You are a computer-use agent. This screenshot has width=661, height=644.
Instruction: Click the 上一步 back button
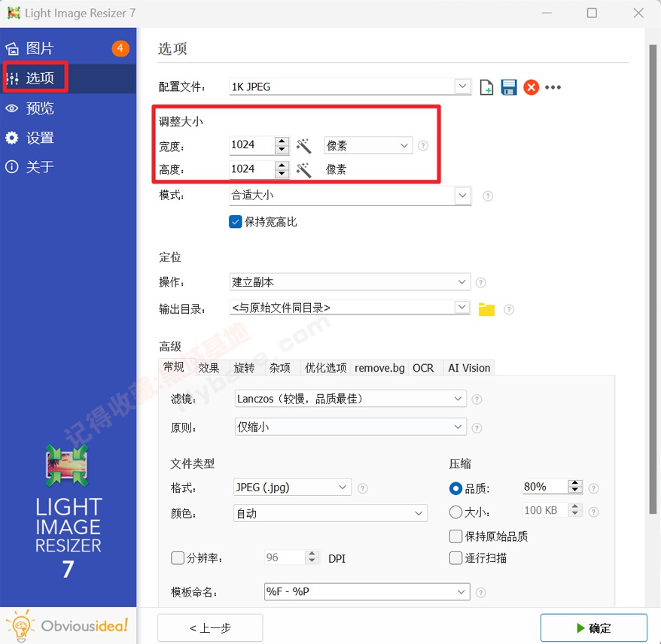click(x=209, y=627)
